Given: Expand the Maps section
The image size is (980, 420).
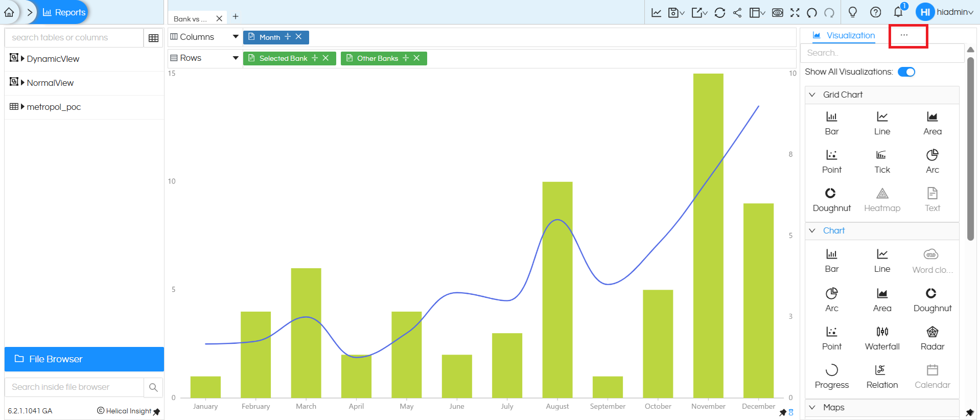Looking at the screenshot, I should pyautogui.click(x=812, y=407).
